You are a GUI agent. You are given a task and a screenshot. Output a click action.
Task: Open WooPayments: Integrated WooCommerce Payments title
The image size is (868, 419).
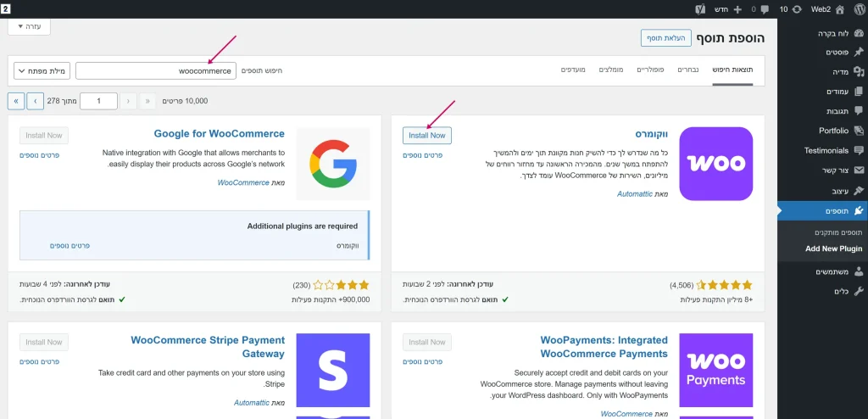click(x=604, y=347)
